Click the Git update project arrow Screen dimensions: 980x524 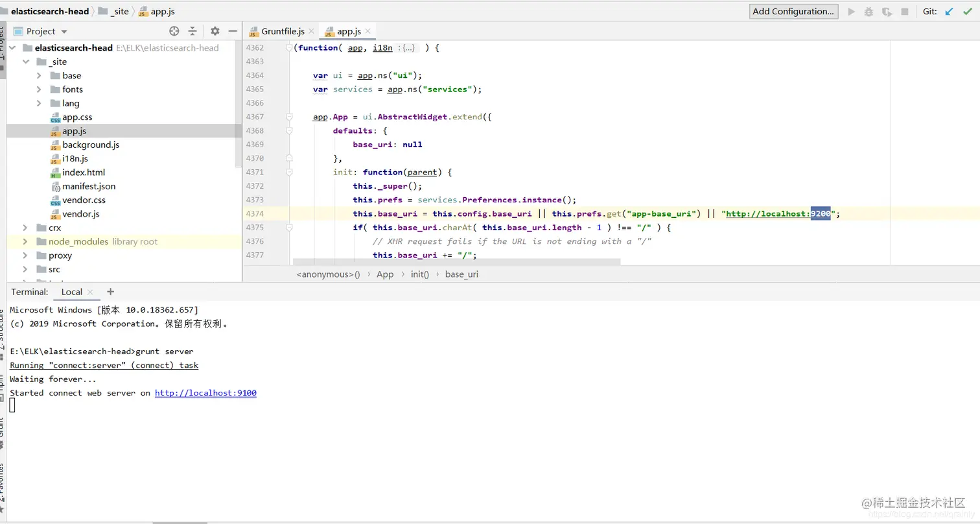point(950,12)
